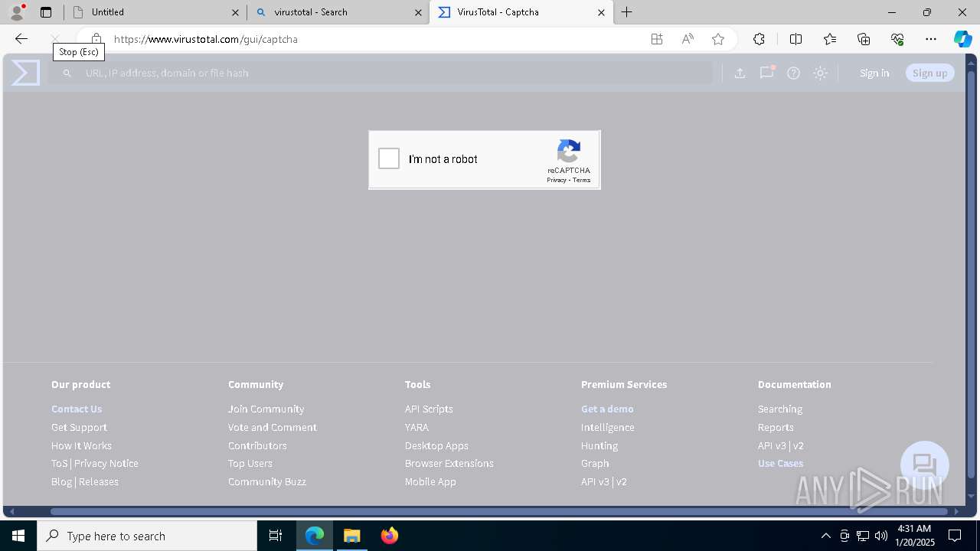Open the Hunting link
Viewport: 980px width, 551px height.
(x=599, y=445)
